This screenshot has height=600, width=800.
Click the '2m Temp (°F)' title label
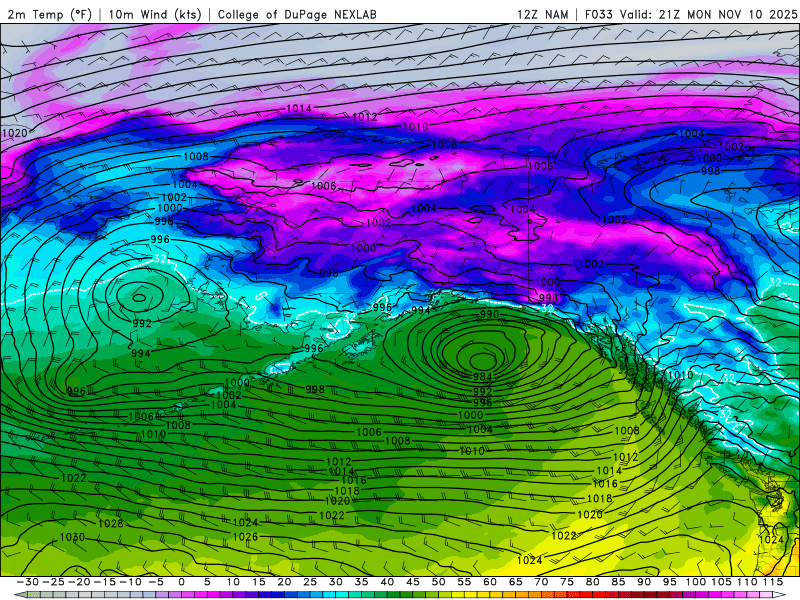point(49,14)
